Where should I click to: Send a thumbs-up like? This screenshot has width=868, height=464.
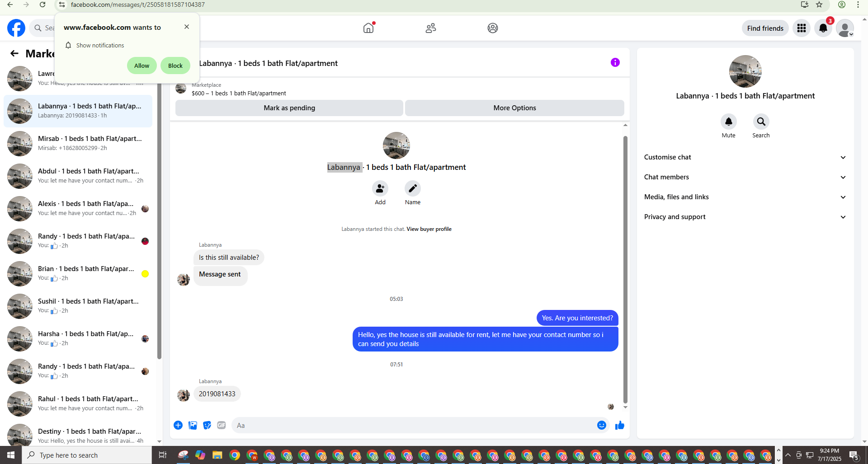pos(620,425)
